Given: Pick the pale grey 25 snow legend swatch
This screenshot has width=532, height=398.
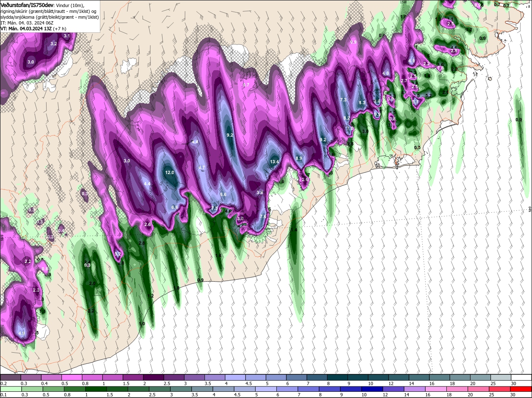Looking at the screenshot, I should [x=501, y=378].
